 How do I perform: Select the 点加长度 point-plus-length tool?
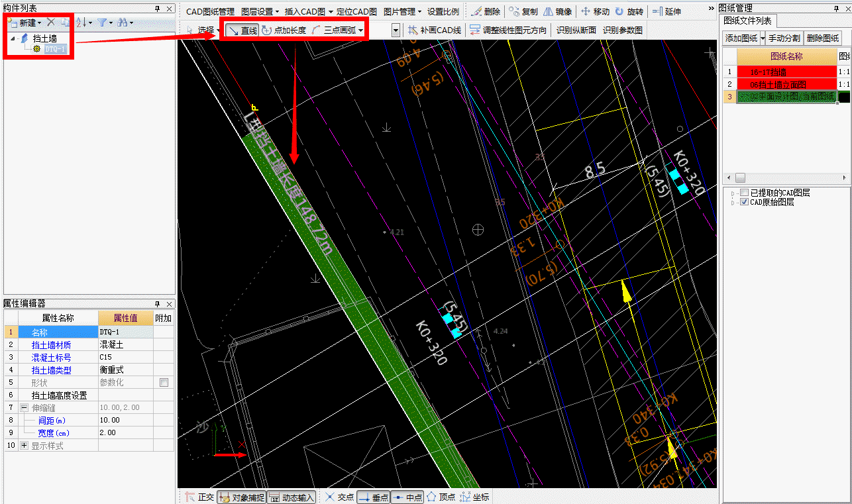(x=284, y=30)
